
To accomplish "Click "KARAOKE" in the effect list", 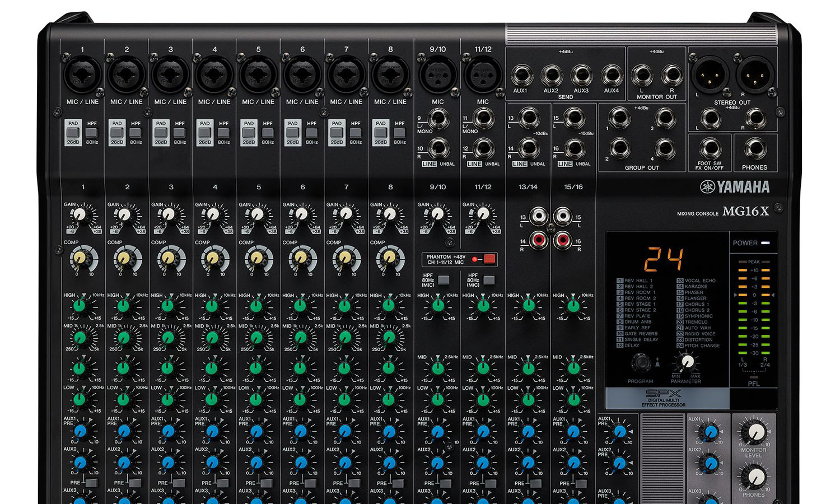I will click(x=696, y=286).
